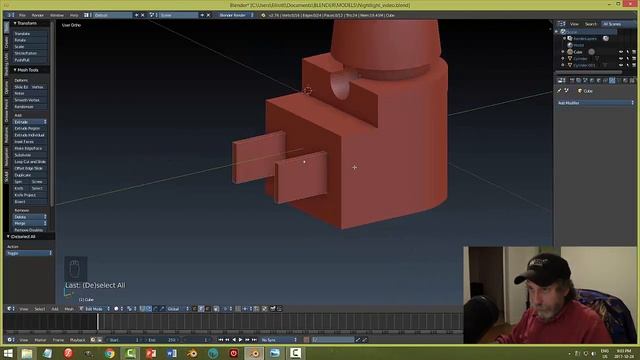Click the pivot point selector icon

(130, 309)
